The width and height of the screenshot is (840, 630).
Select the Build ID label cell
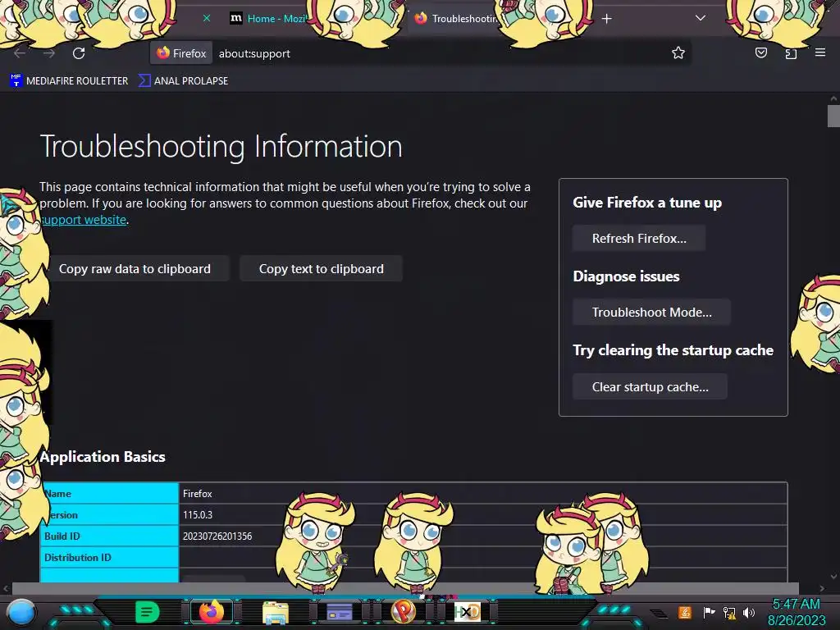click(109, 536)
